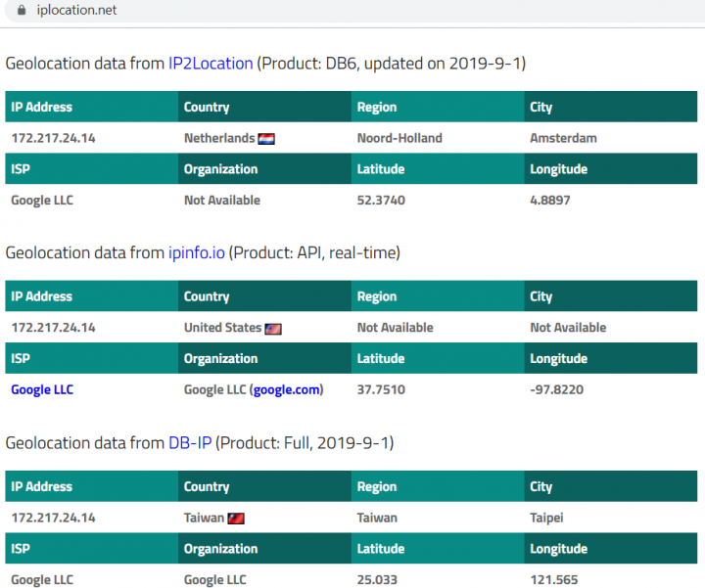Click the Taiwan flag icon
The width and height of the screenshot is (705, 588).
point(236,519)
